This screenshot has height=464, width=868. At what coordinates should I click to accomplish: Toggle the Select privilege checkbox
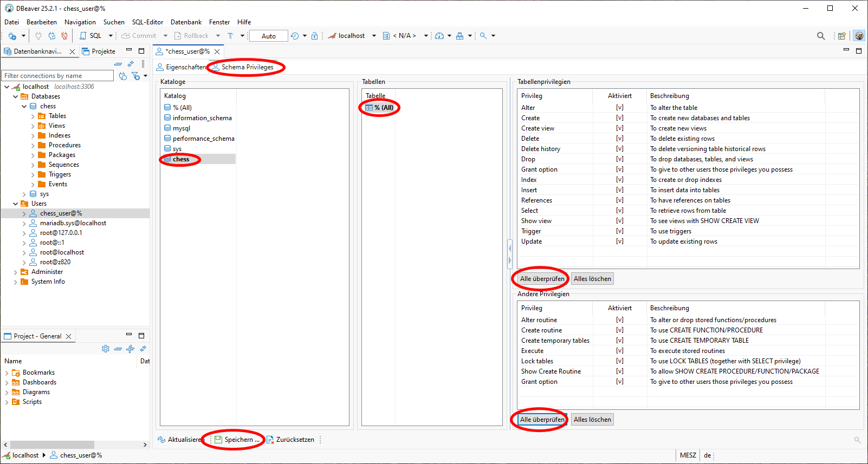tap(619, 211)
